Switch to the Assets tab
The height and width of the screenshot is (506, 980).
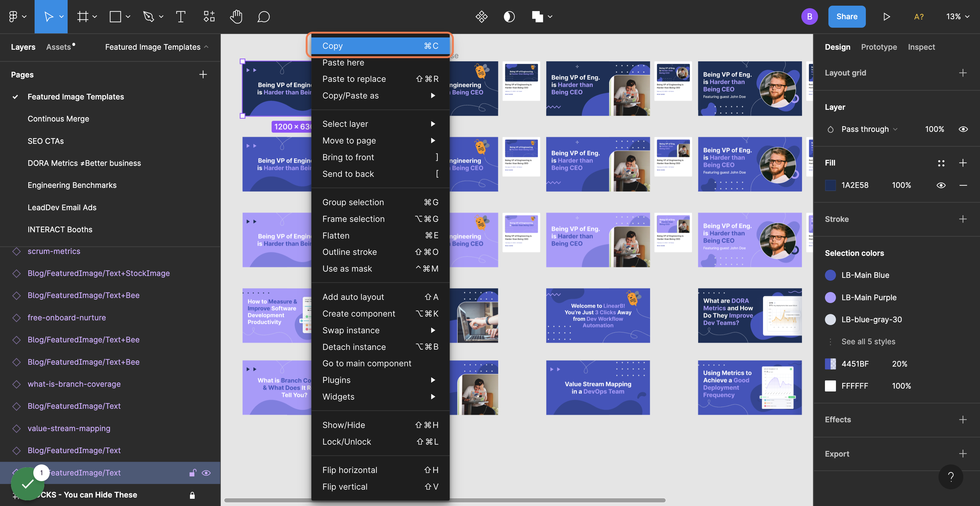point(58,47)
